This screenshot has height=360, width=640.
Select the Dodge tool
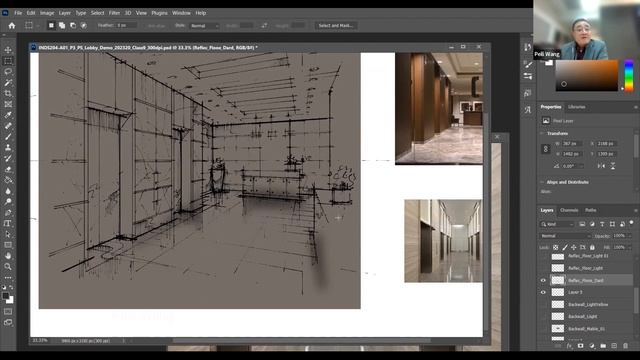pyautogui.click(x=8, y=202)
